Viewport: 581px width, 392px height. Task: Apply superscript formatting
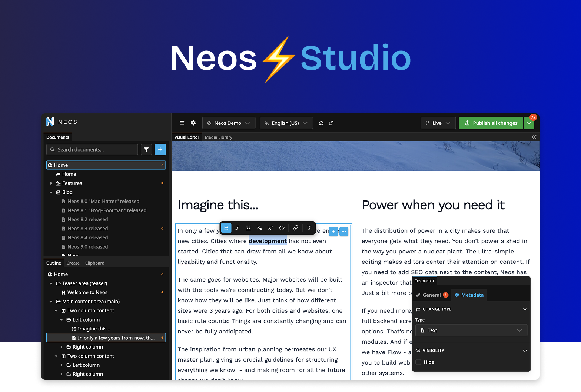[270, 228]
